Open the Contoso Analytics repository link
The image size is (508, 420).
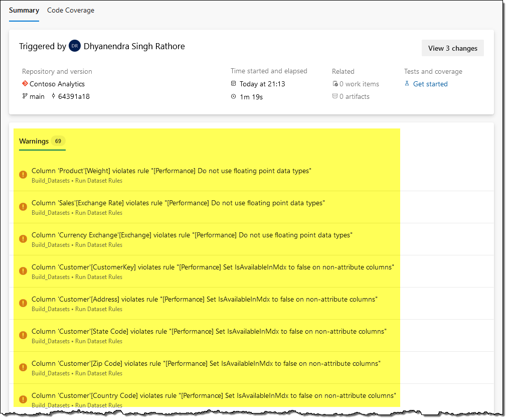point(57,84)
